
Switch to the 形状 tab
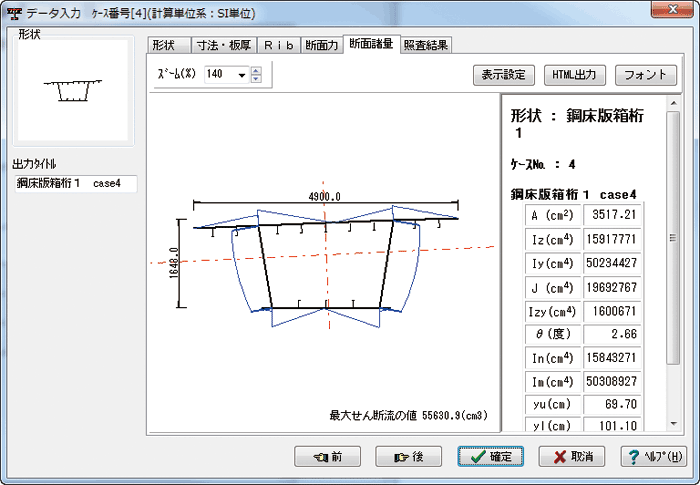coord(169,45)
